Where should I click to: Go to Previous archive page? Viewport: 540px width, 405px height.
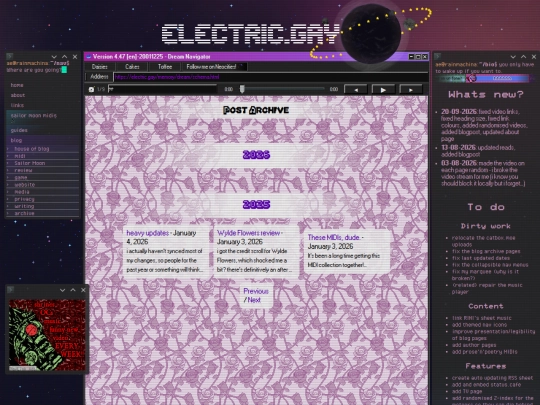point(256,291)
